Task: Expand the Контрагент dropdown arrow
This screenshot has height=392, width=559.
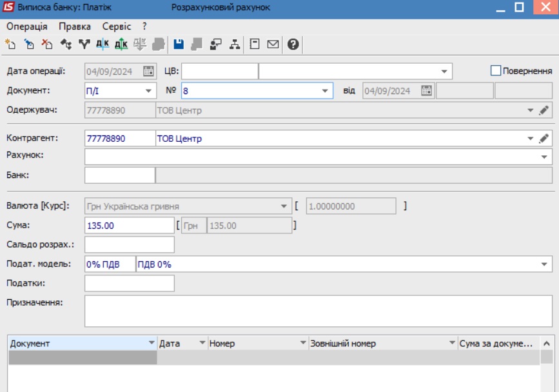Action: [531, 138]
